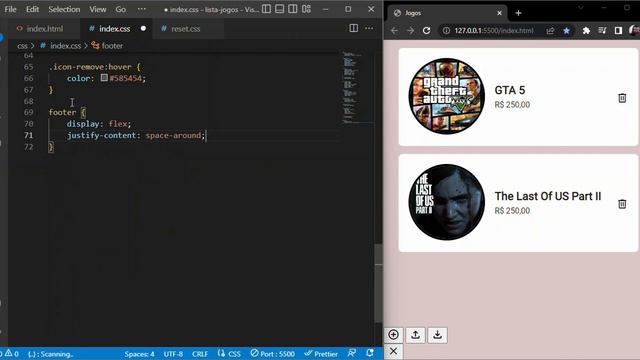Go back in the browser

point(394,31)
